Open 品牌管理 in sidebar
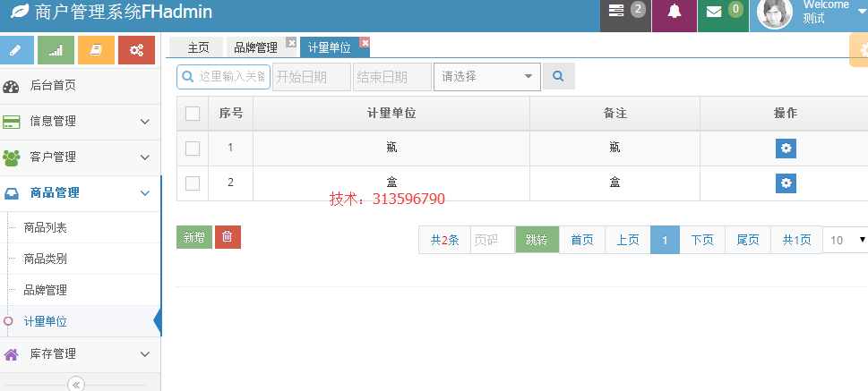 point(46,290)
